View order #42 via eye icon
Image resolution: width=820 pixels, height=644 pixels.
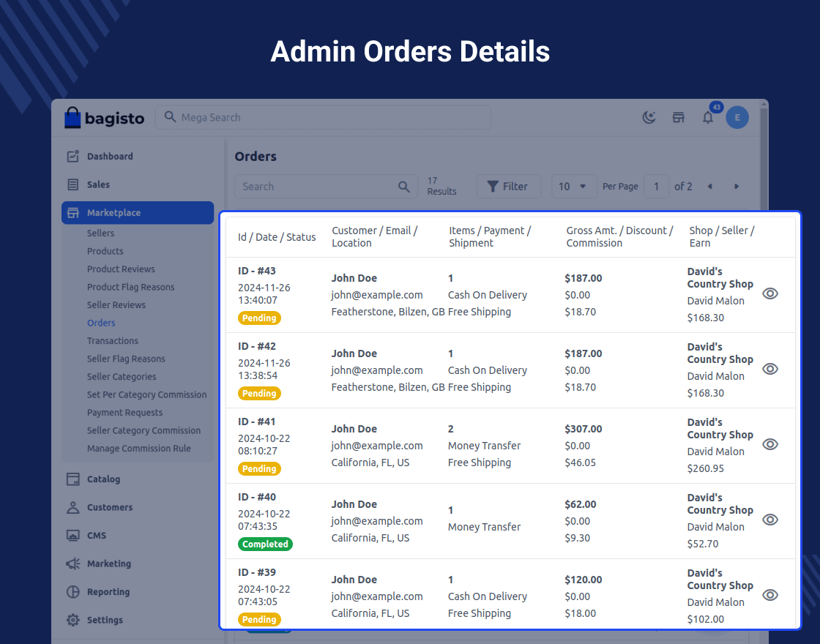pyautogui.click(x=770, y=369)
